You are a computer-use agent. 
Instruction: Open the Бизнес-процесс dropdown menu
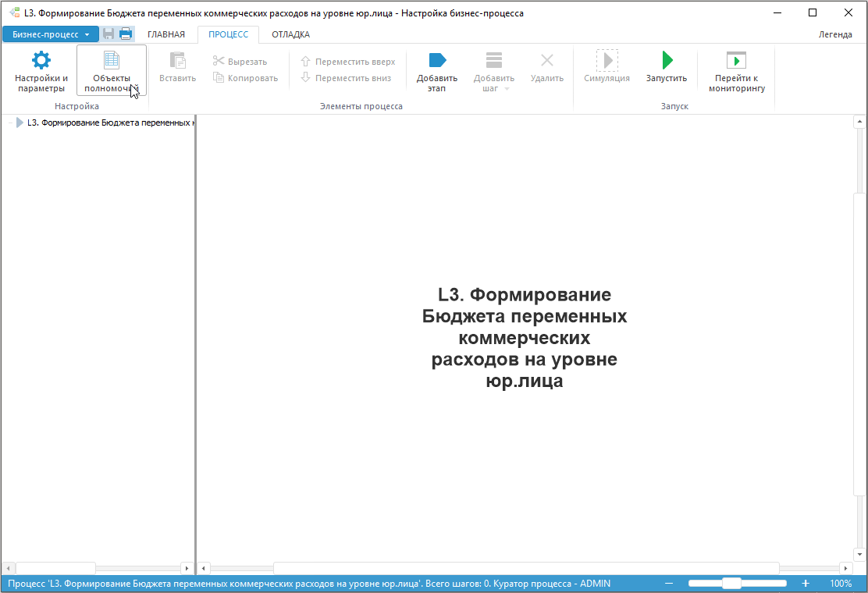pos(51,34)
